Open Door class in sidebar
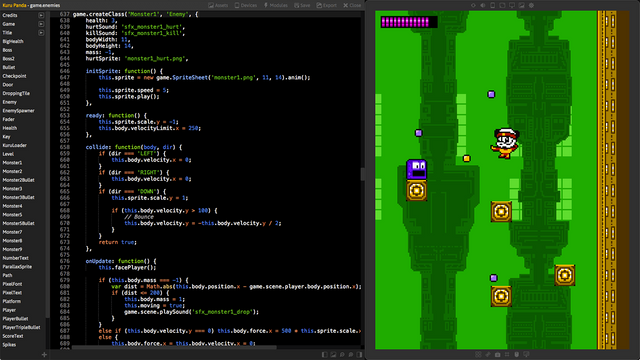Image resolution: width=640 pixels, height=360 pixels. 8,85
